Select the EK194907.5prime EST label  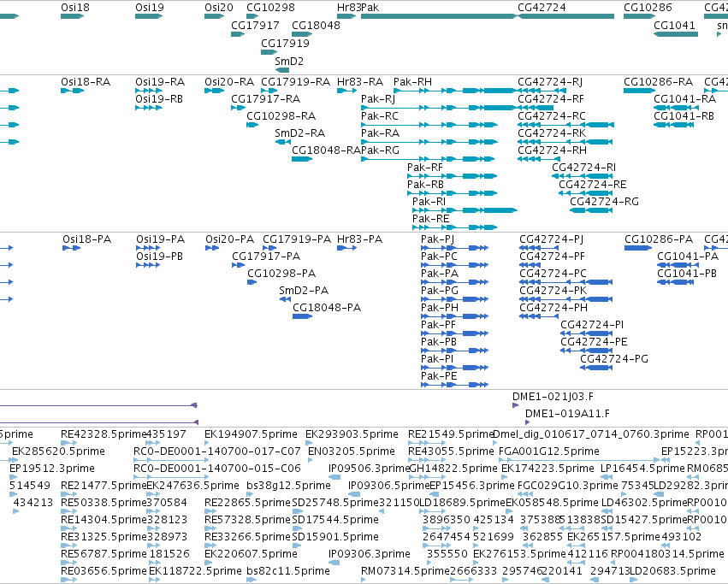tap(251, 434)
